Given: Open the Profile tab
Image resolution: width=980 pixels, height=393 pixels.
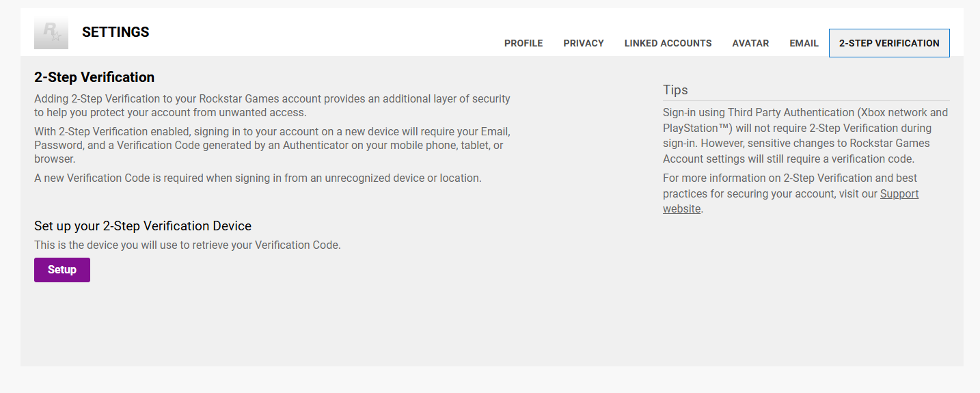Looking at the screenshot, I should click(523, 43).
